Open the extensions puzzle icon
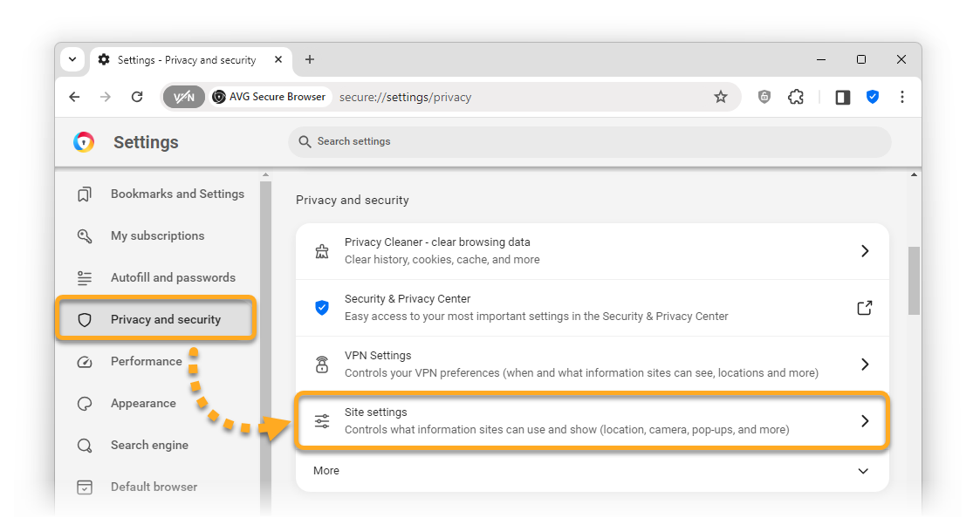Image resolution: width=980 pixels, height=518 pixels. [x=795, y=97]
